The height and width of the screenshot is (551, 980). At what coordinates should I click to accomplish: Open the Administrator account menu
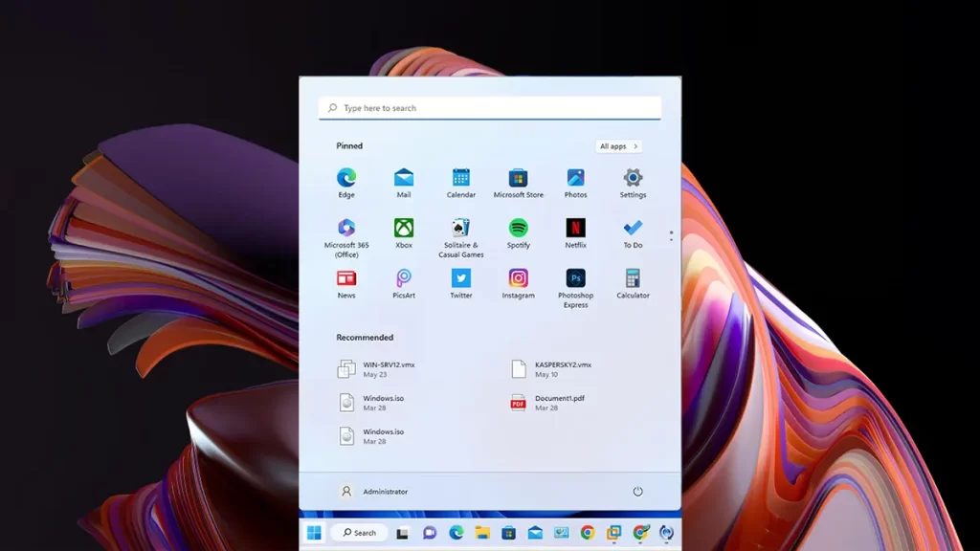coord(373,492)
